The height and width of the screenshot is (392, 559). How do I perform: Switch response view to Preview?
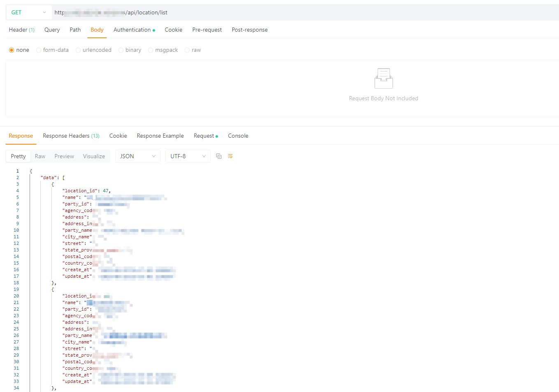[x=64, y=156]
